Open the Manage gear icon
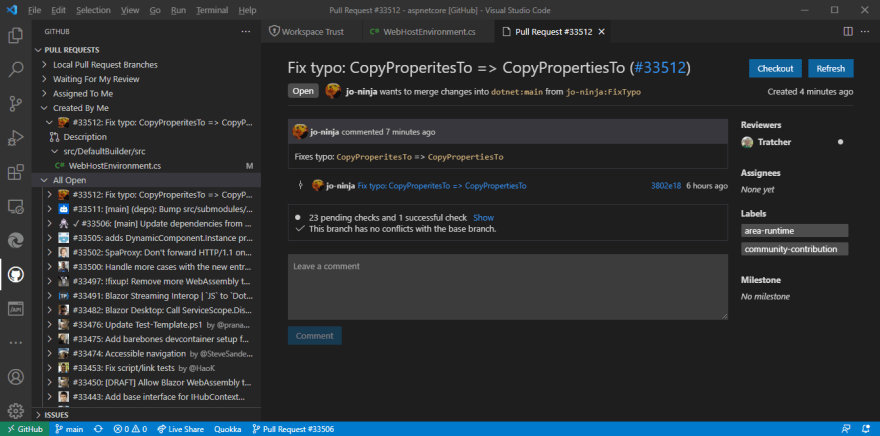Viewport: 880px width, 436px height. (x=16, y=410)
